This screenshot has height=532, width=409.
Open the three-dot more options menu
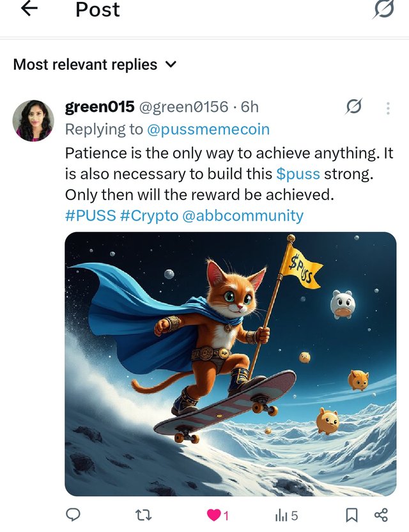tap(388, 108)
